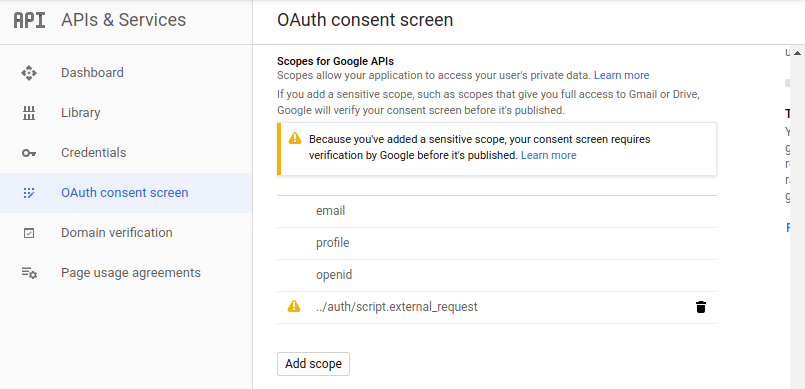Open Learn more link in verification warning
Image resolution: width=805 pixels, height=389 pixels.
point(548,155)
